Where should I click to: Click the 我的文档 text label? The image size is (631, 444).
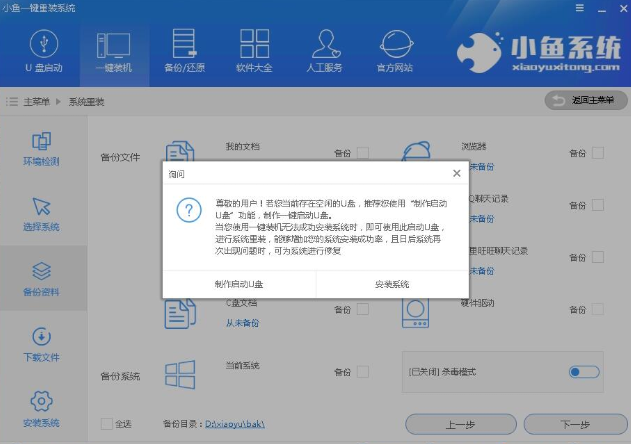[243, 147]
